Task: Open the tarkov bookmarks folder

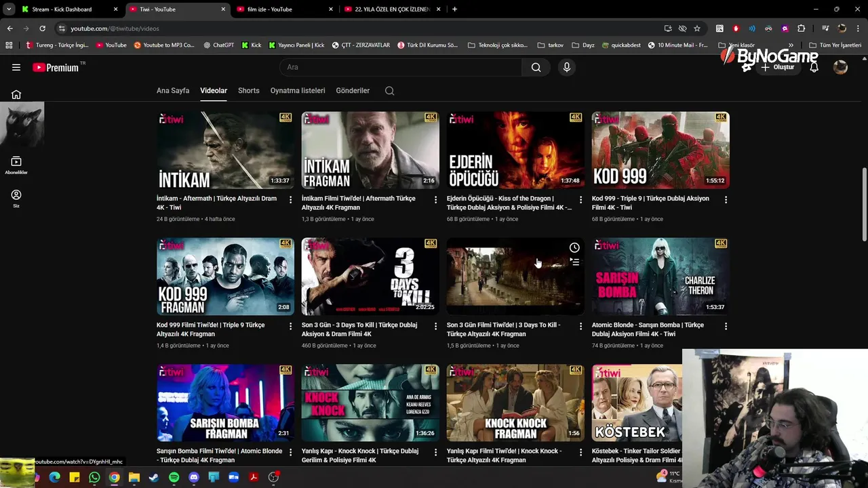Action: pyautogui.click(x=551, y=45)
